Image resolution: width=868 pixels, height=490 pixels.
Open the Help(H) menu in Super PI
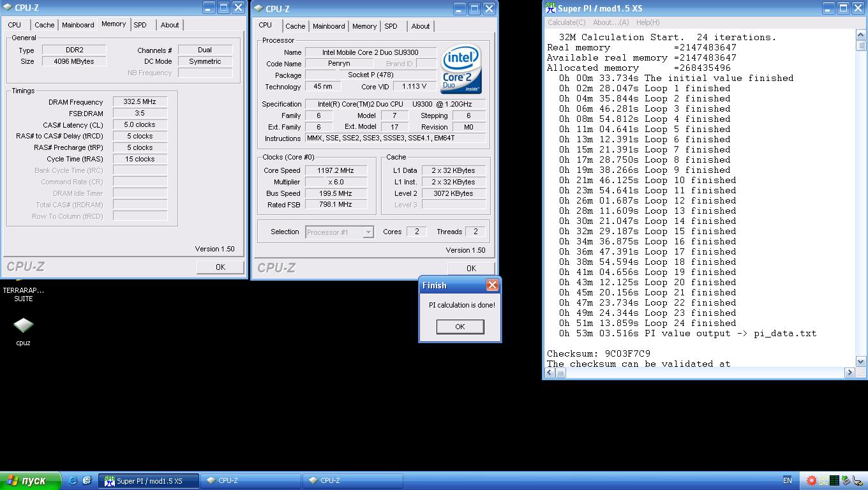(x=648, y=22)
